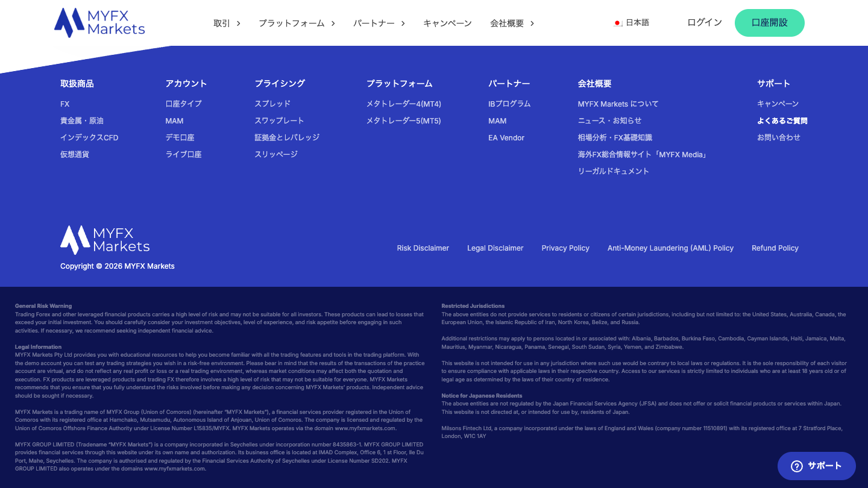Open the よくあるご質問 link
Image resolution: width=868 pixels, height=488 pixels.
782,121
